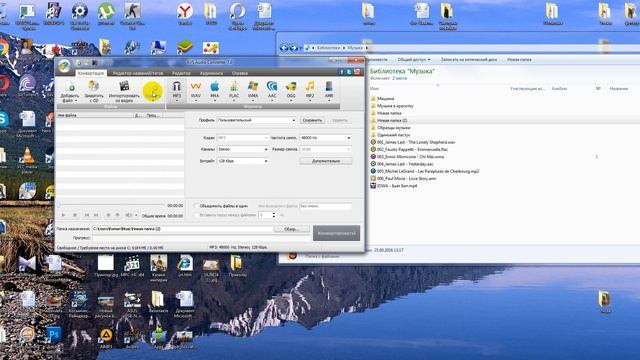
Task: Click Import from video icon
Action: [x=124, y=91]
